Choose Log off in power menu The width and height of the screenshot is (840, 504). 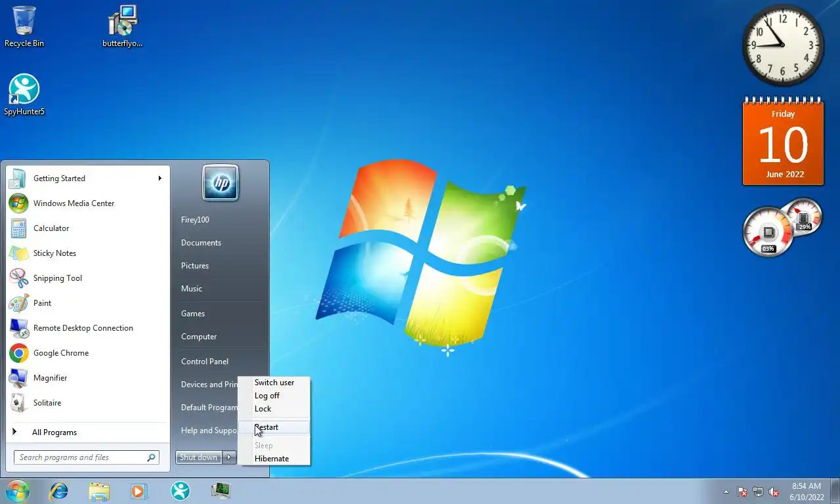tap(274, 396)
